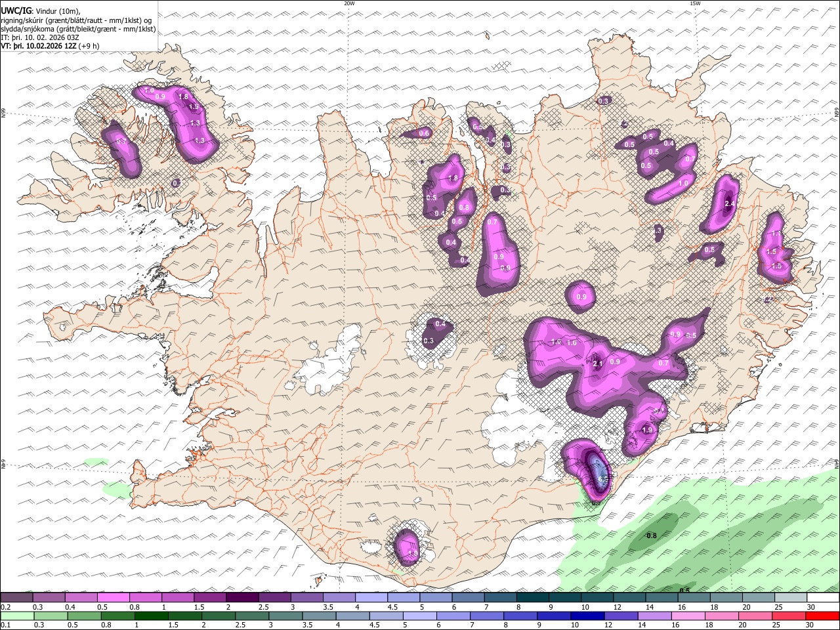Click the darkest green 1–1.5 swatch in the lower row
The image size is (840, 630).
pyautogui.click(x=151, y=616)
